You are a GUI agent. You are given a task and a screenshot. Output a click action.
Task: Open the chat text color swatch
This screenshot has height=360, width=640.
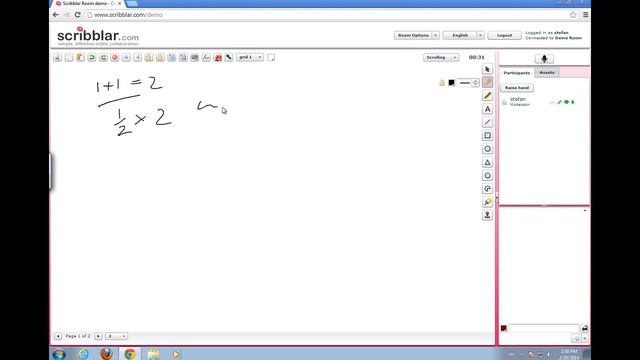pos(504,328)
